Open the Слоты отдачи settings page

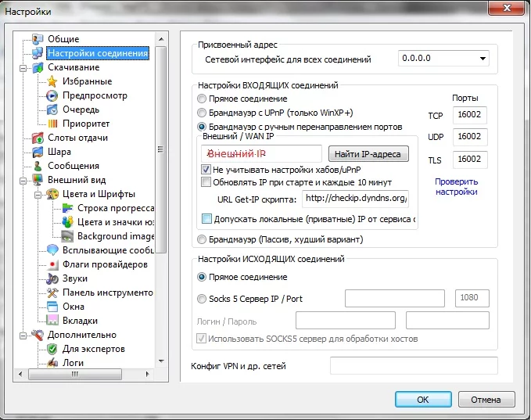coord(77,138)
